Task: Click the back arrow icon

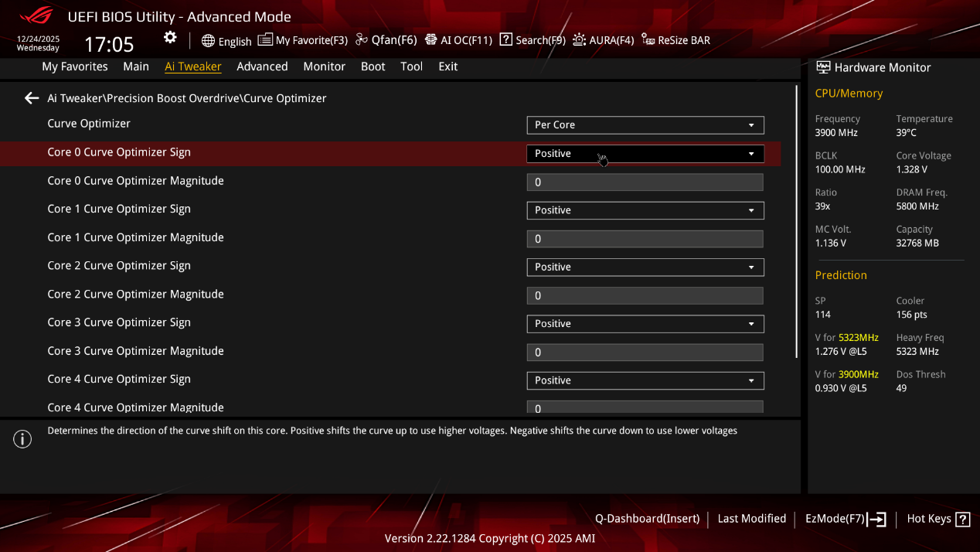Action: tap(32, 98)
